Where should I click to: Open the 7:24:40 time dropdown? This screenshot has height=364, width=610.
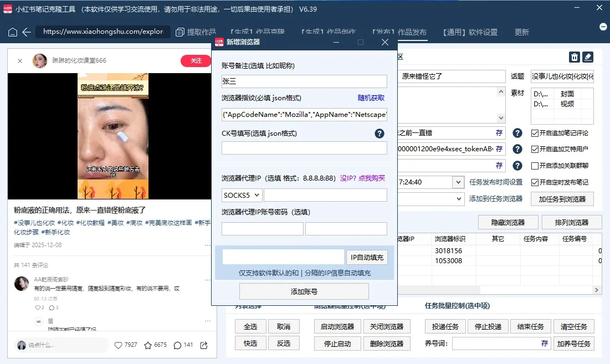click(458, 182)
